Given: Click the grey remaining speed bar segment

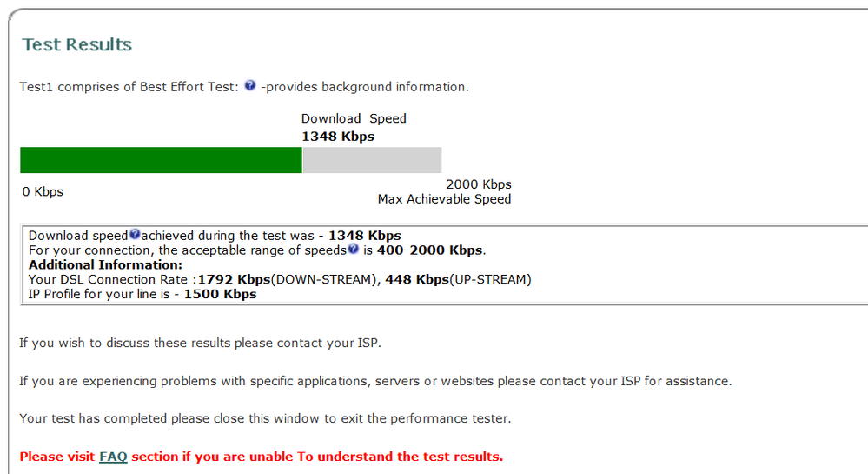Looking at the screenshot, I should tap(373, 160).
